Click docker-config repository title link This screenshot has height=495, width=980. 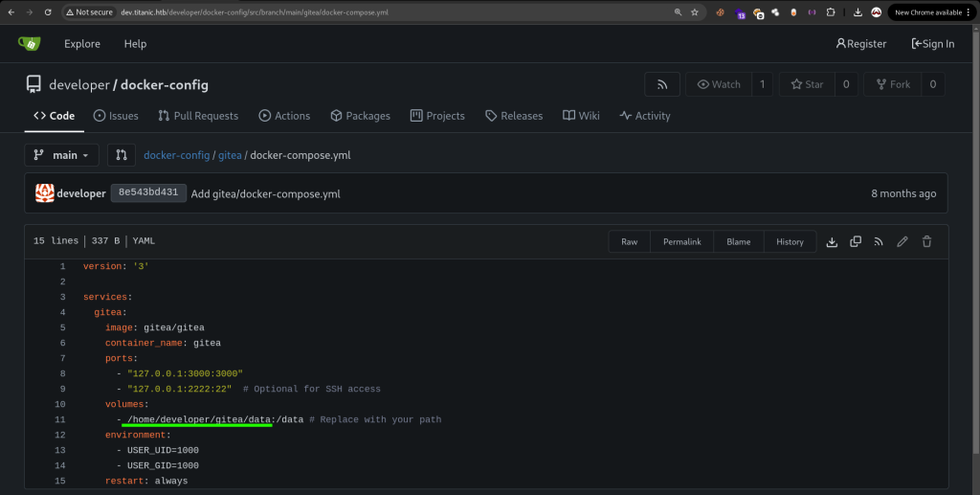pos(165,84)
